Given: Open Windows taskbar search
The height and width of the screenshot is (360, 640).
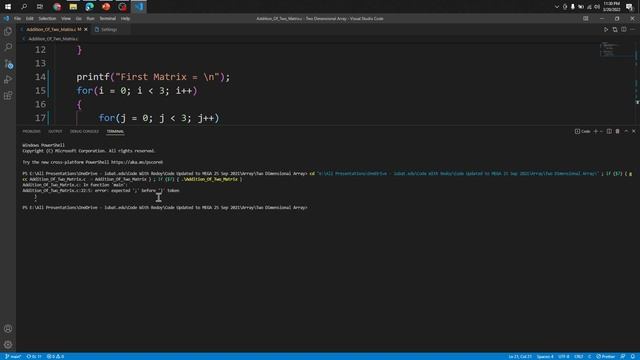Looking at the screenshot, I should point(24,7).
